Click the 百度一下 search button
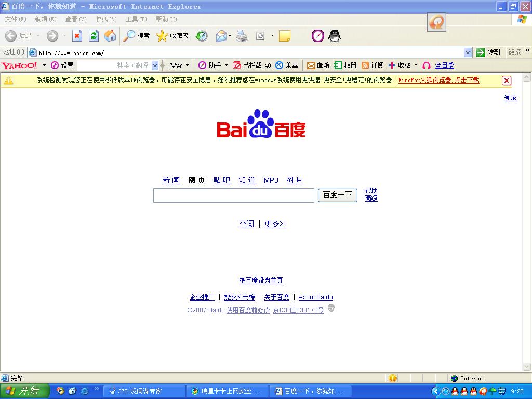 coord(338,195)
